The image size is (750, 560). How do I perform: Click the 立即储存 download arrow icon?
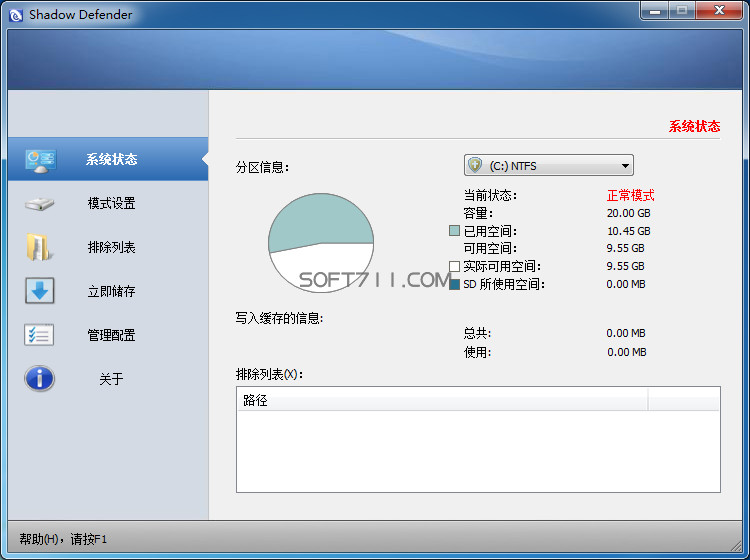click(40, 291)
